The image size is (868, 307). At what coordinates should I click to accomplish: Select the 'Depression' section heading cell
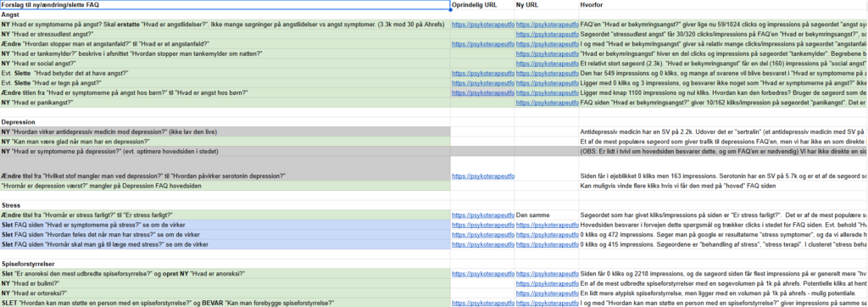(225, 122)
